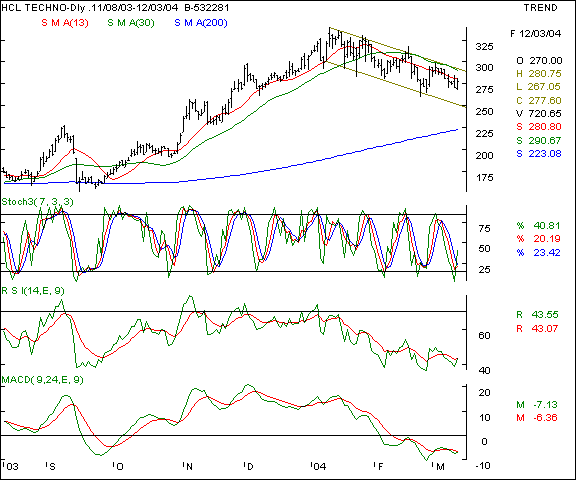Click the RSI(14,E,9) indicator label

click(x=33, y=291)
